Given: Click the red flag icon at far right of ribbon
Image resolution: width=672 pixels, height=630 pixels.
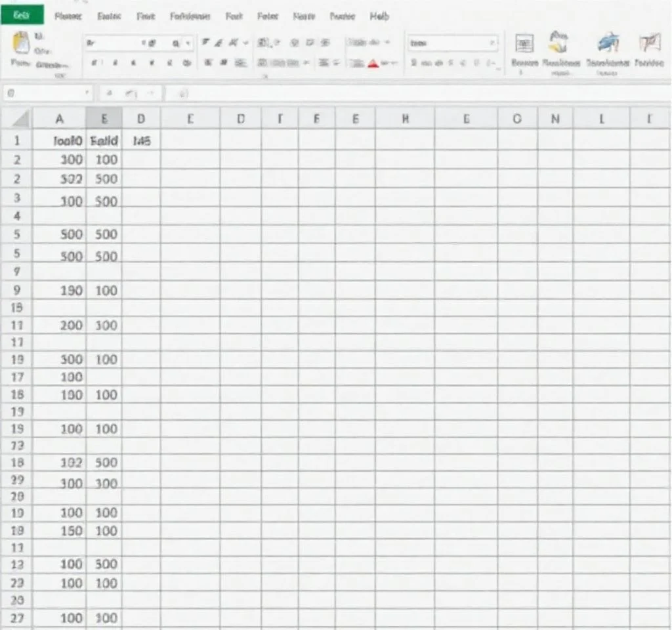Looking at the screenshot, I should (x=648, y=44).
